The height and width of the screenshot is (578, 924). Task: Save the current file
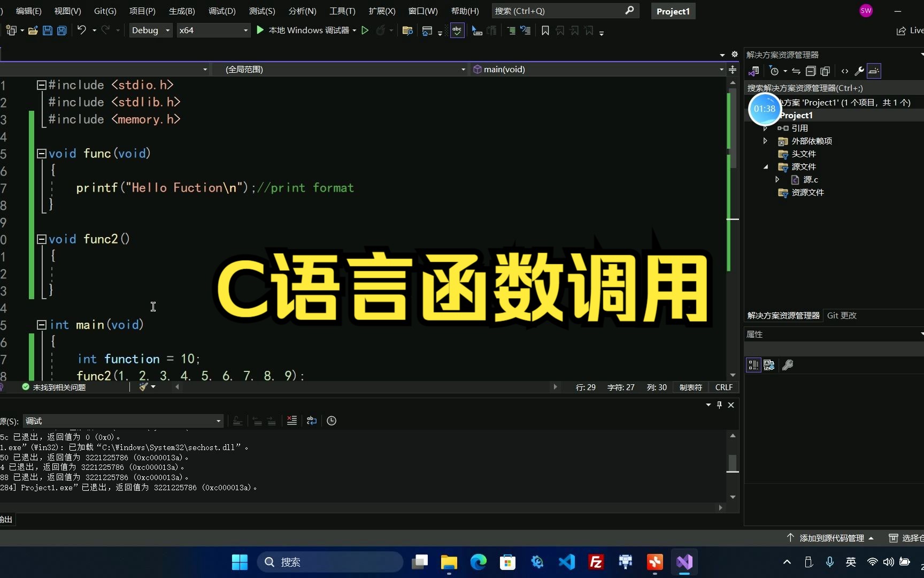point(48,31)
